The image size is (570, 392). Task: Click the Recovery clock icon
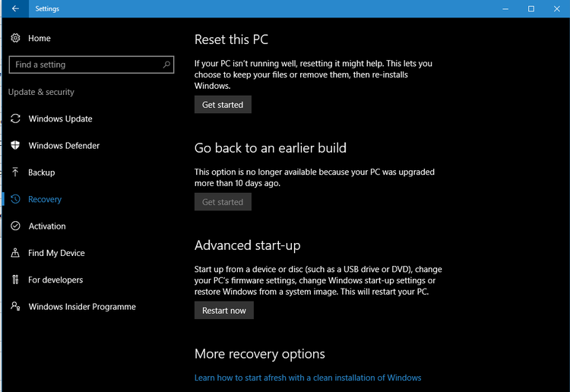(x=15, y=199)
